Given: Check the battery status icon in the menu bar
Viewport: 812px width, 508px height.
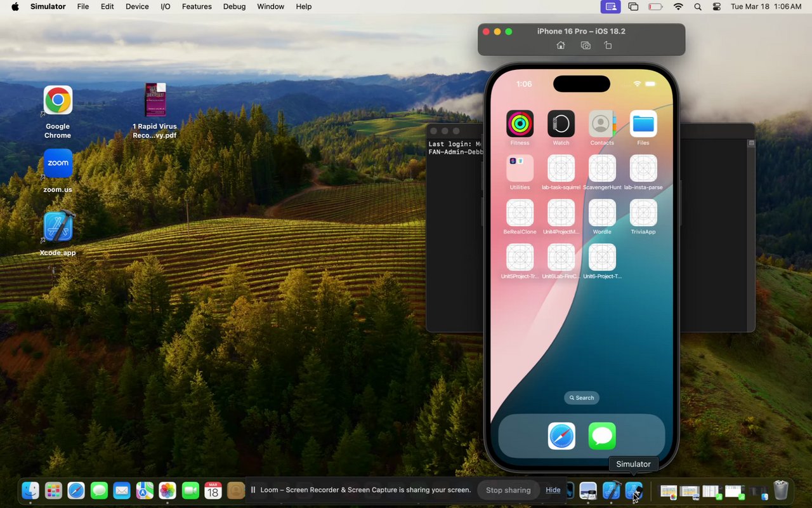Looking at the screenshot, I should click(655, 6).
